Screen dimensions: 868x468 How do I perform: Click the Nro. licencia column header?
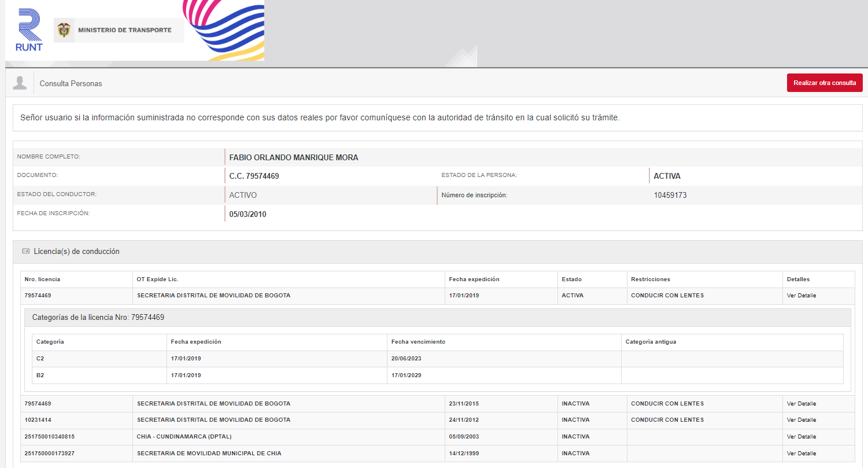[42, 279]
